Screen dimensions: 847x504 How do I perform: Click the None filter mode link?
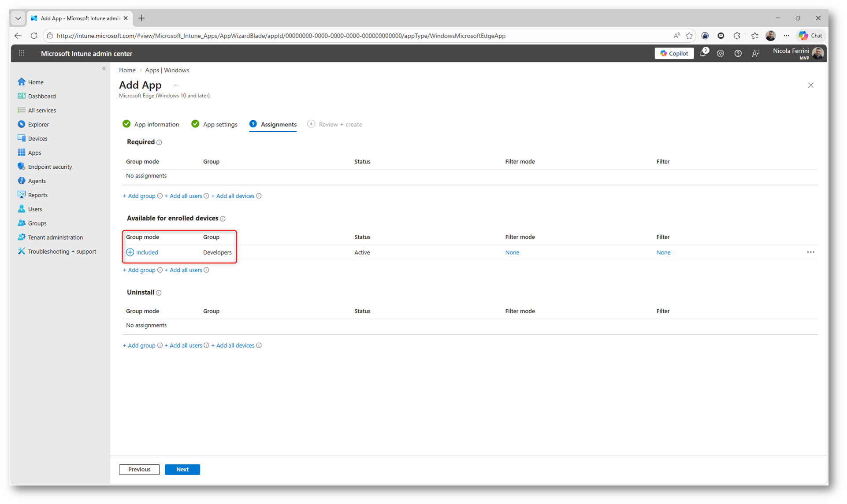click(512, 252)
